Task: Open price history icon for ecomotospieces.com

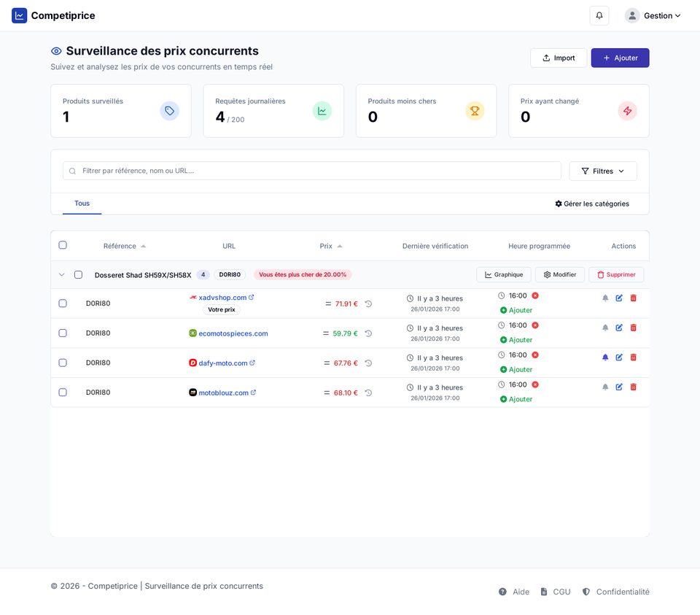Action: (x=368, y=333)
